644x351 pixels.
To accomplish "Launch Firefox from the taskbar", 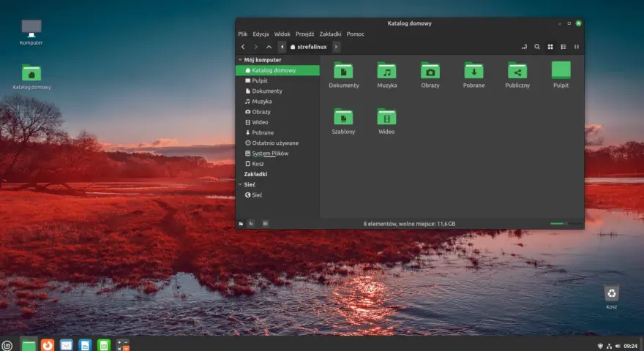I will click(48, 345).
